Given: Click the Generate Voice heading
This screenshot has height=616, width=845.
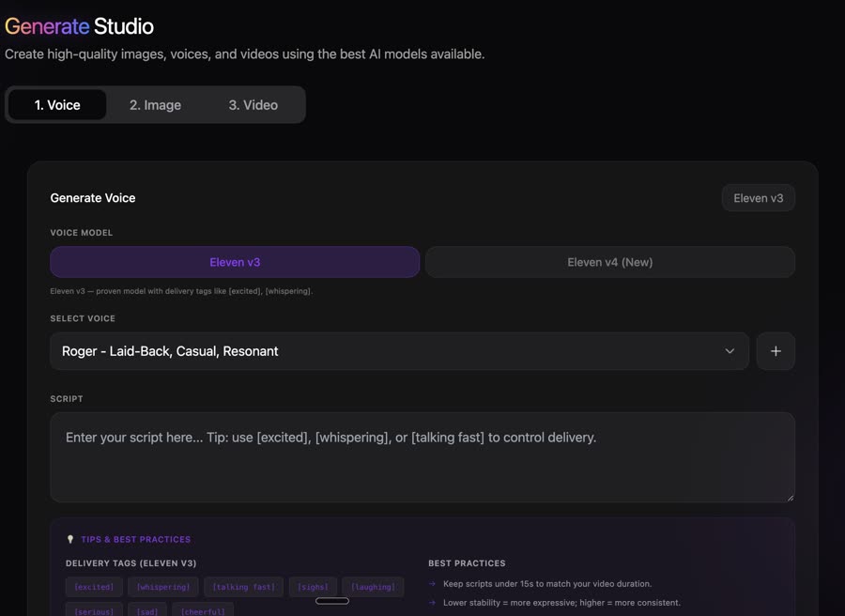Looking at the screenshot, I should click(93, 198).
